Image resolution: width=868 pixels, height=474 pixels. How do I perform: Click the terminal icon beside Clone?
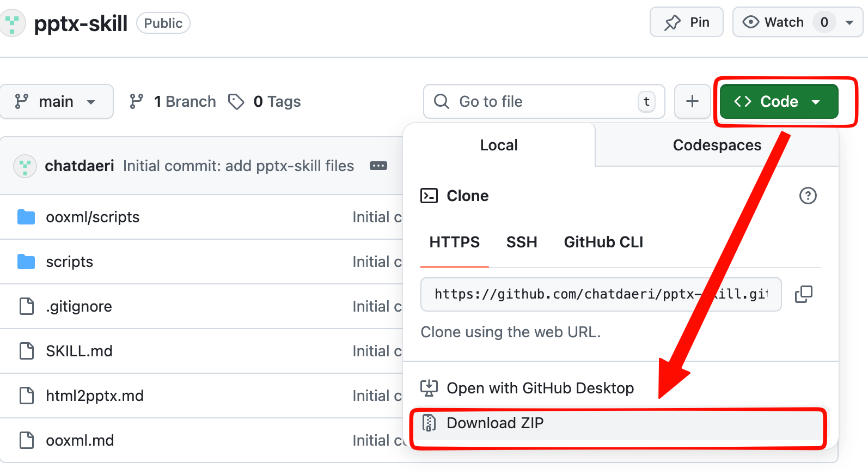pos(429,196)
